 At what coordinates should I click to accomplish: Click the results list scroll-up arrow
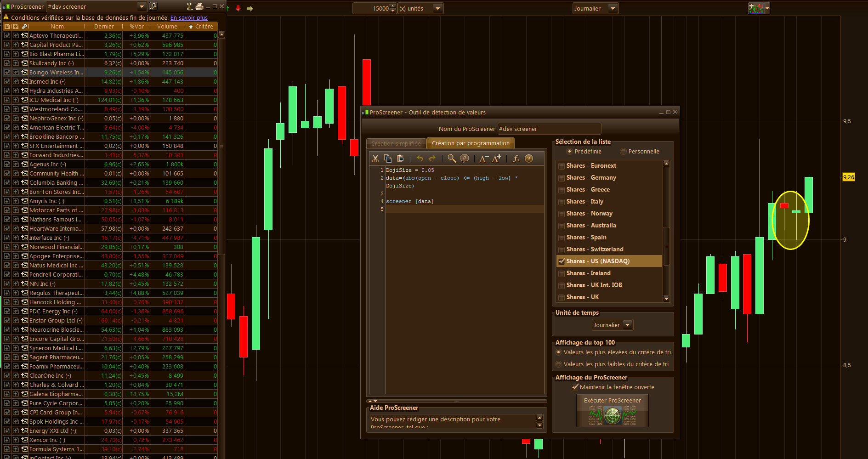pyautogui.click(x=221, y=34)
